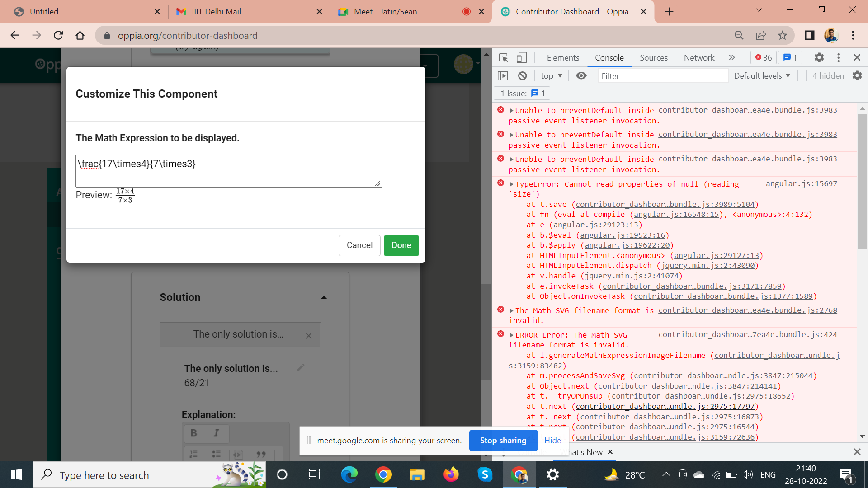Expand the TypeError console error details

click(x=510, y=184)
